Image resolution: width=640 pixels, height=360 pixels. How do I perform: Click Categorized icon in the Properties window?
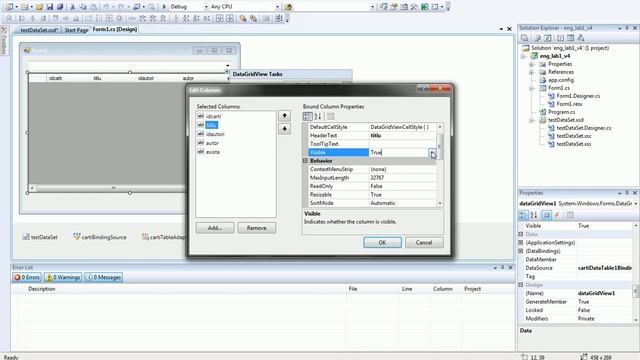(524, 215)
